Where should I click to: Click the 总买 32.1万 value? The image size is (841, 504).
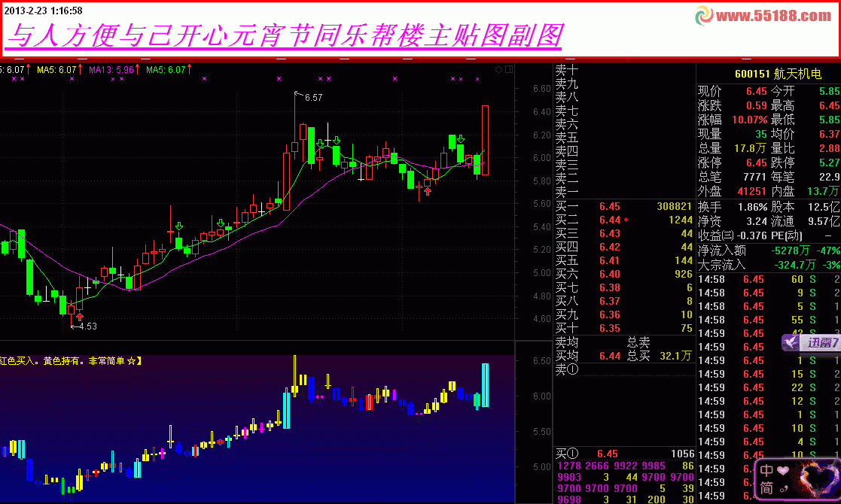tap(675, 356)
